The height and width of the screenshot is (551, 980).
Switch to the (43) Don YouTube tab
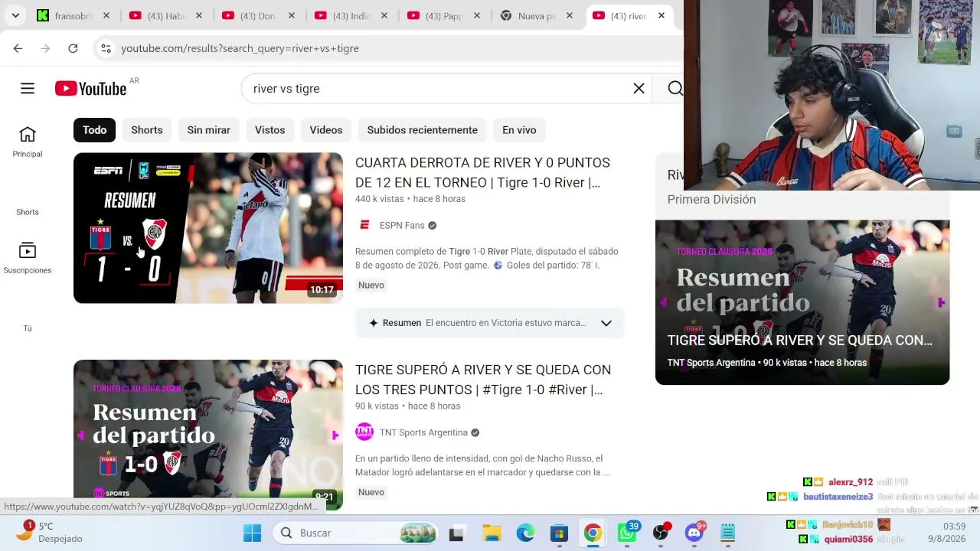[250, 15]
